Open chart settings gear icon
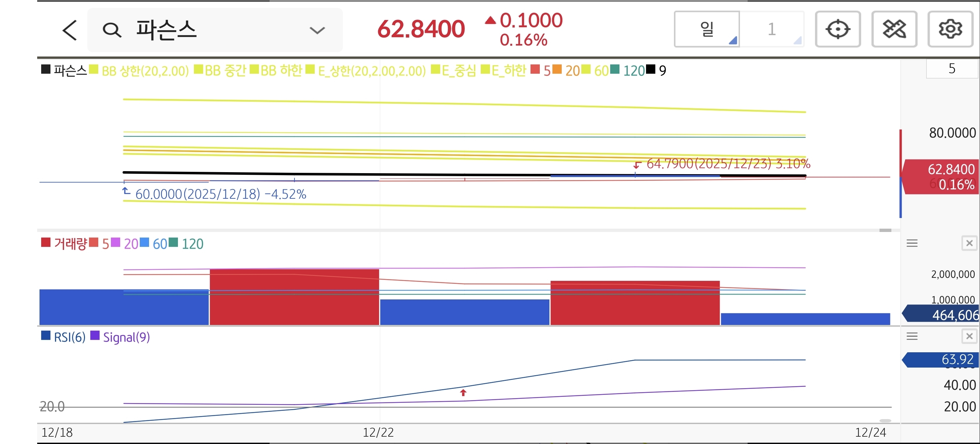 (950, 29)
